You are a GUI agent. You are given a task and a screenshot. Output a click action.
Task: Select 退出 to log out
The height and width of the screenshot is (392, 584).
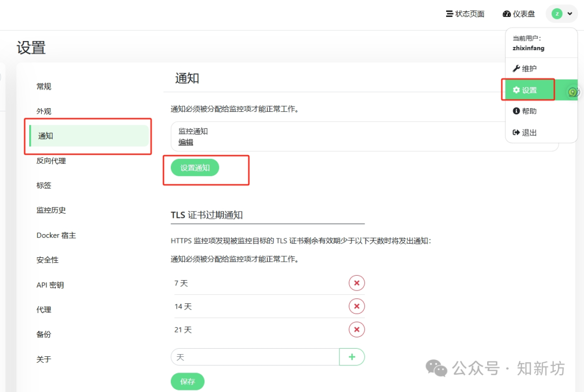pos(525,132)
